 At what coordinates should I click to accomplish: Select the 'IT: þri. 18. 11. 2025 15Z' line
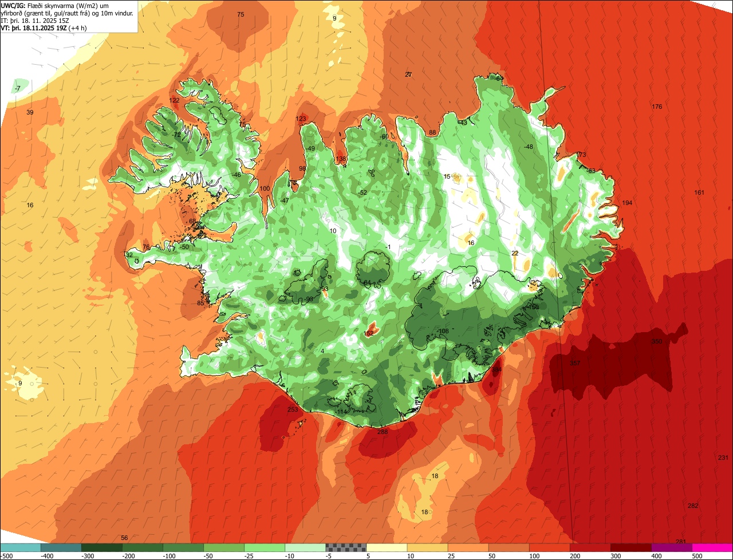point(36,21)
